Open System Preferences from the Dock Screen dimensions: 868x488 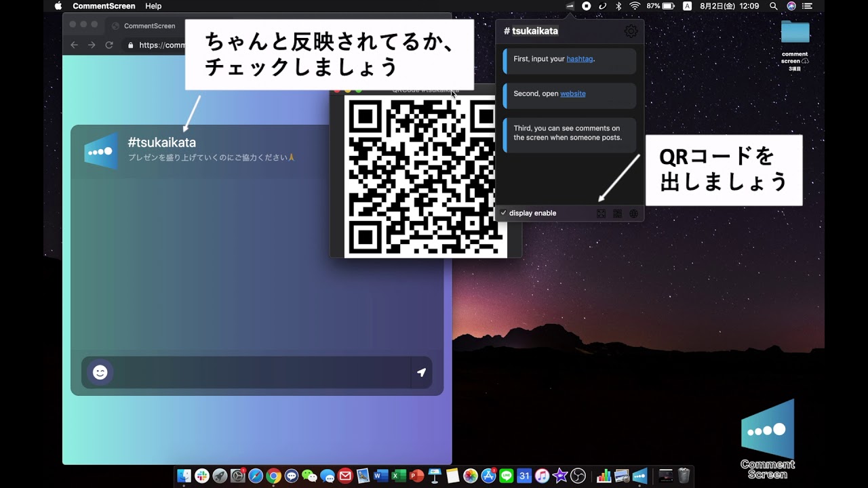tap(237, 476)
